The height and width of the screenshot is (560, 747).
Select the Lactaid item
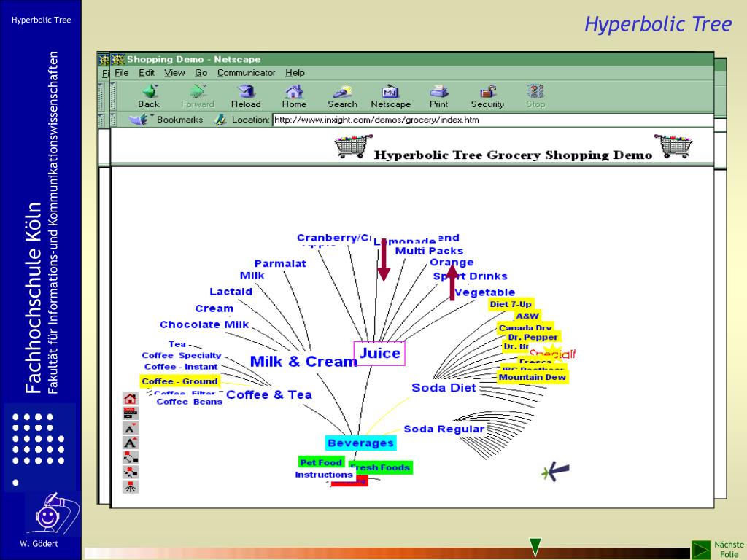[x=231, y=292]
